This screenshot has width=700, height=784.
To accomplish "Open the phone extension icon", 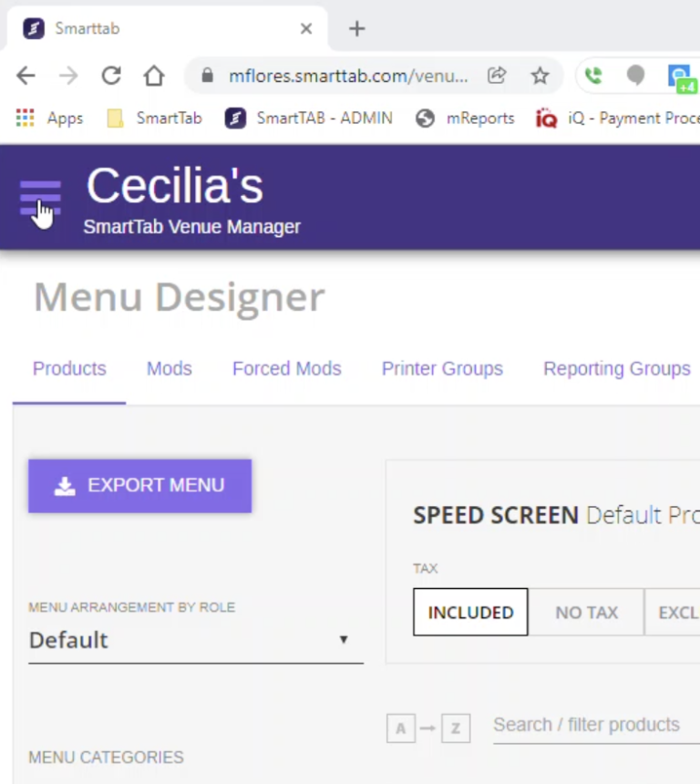I will pos(593,76).
